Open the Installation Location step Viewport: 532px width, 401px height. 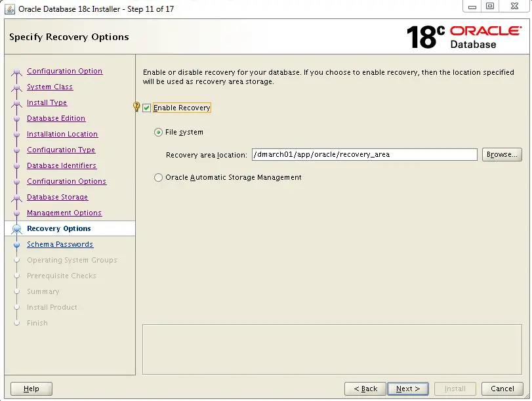(x=62, y=134)
